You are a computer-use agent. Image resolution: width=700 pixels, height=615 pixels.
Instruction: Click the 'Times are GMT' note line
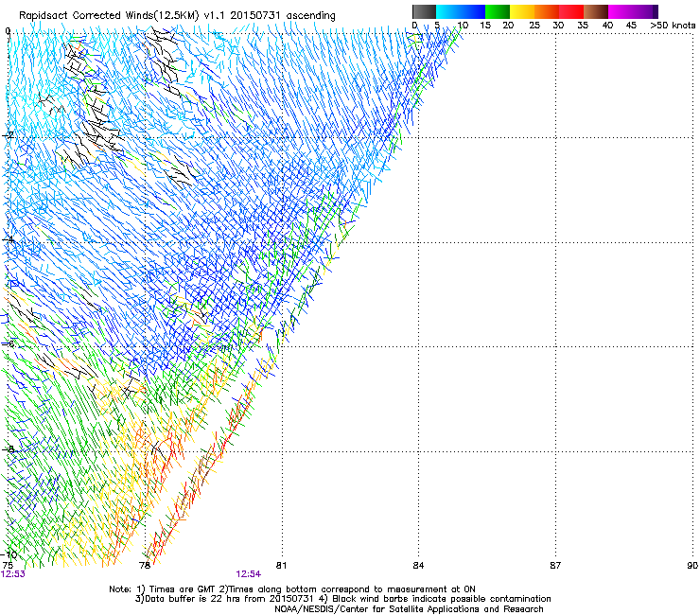point(292,589)
